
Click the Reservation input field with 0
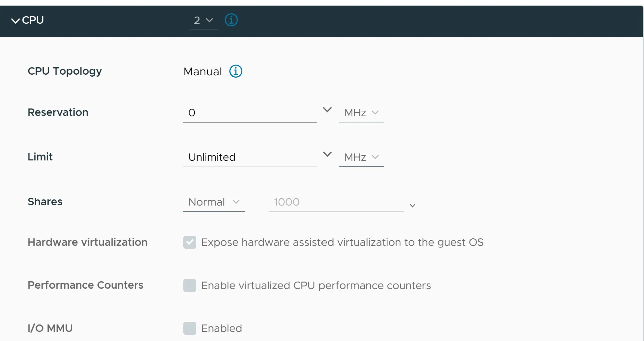250,113
